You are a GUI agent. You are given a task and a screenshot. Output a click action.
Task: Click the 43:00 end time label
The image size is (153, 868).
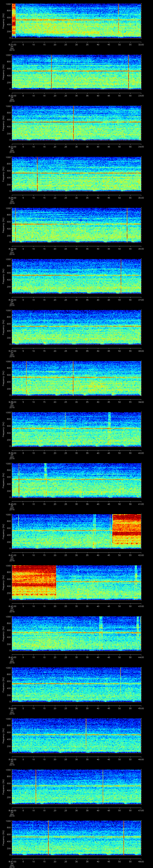point(141,606)
